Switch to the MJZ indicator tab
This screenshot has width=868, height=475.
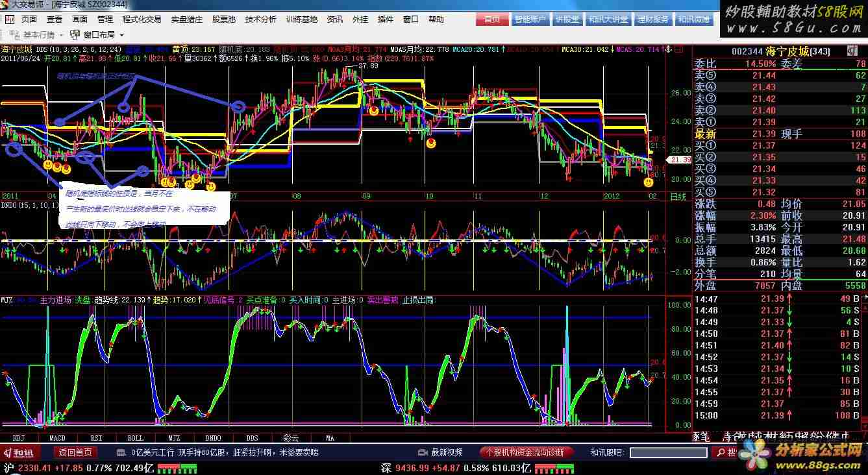pos(174,438)
